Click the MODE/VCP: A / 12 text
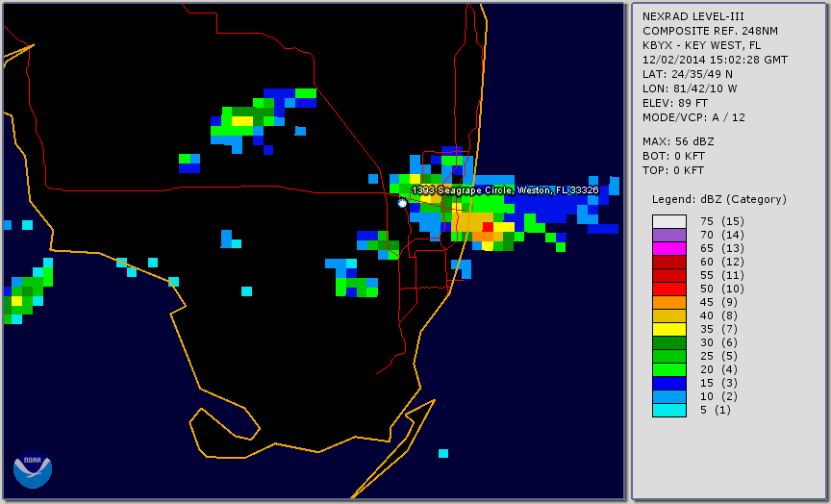This screenshot has width=831, height=504. pos(693,117)
